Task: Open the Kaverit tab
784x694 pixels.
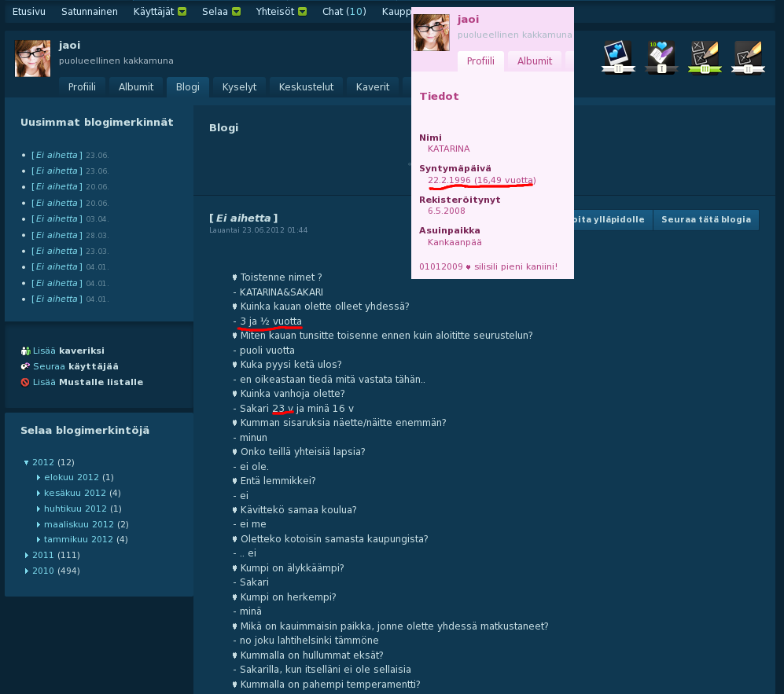Action: click(x=373, y=87)
